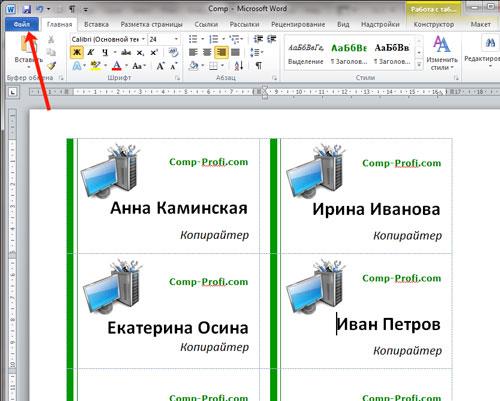
Task: Pick the yellow text highlight color
Action: tap(95, 66)
